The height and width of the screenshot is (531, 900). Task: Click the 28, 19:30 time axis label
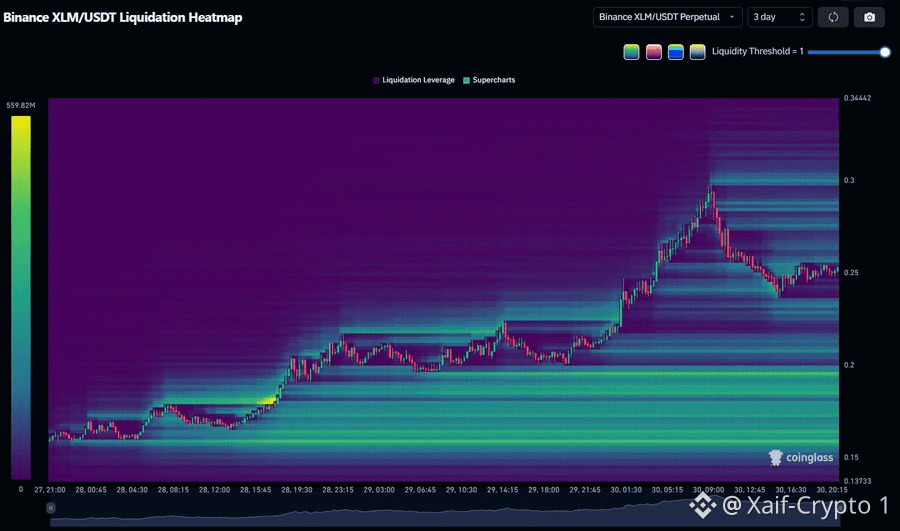[x=297, y=490]
